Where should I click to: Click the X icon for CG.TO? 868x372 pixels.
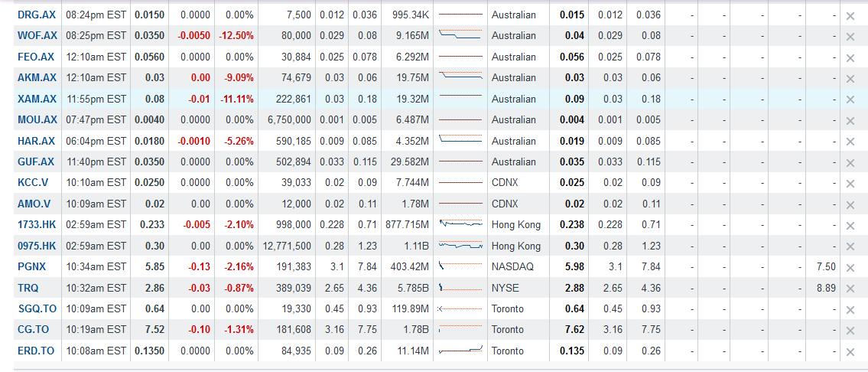[850, 331]
